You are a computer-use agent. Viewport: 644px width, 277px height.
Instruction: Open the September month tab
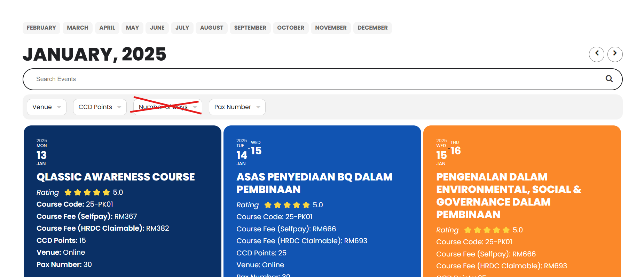(250, 28)
